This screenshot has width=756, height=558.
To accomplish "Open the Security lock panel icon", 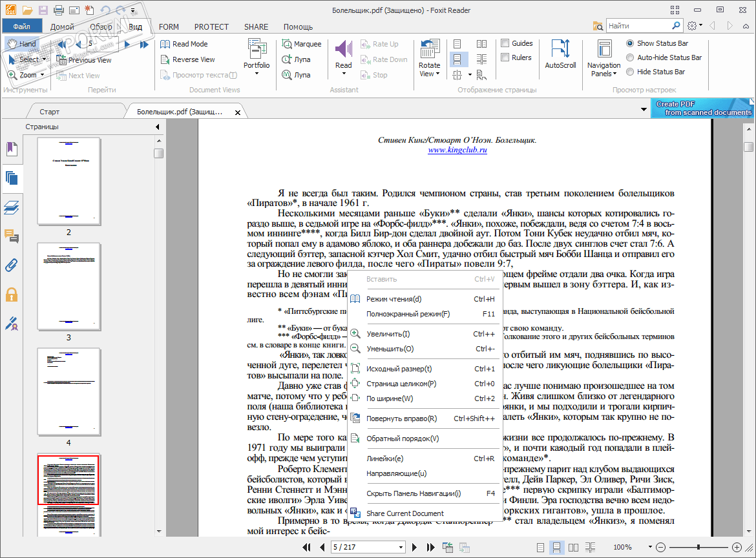I will click(12, 295).
